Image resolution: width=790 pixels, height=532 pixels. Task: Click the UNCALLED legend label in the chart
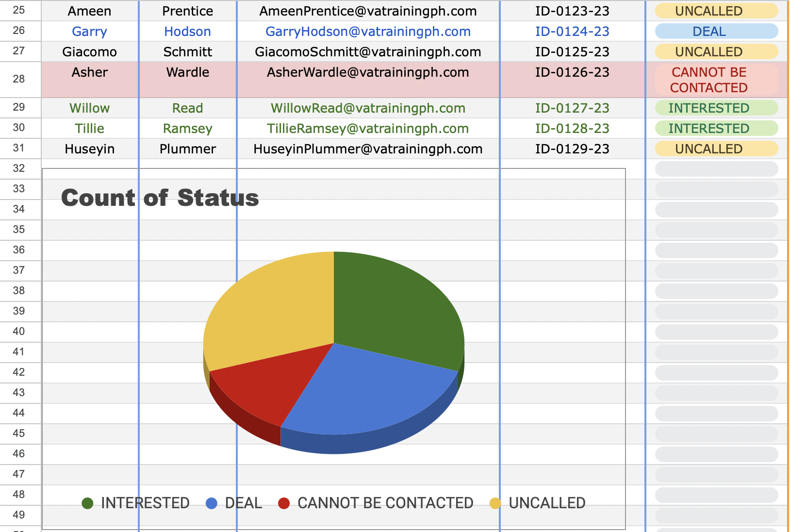pos(547,503)
